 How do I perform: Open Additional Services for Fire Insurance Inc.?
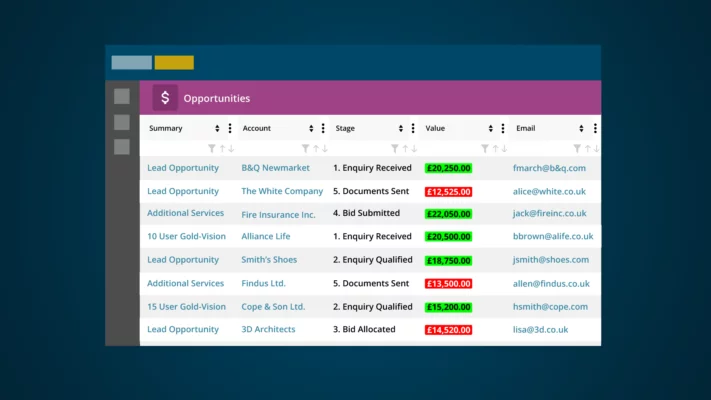tap(185, 213)
